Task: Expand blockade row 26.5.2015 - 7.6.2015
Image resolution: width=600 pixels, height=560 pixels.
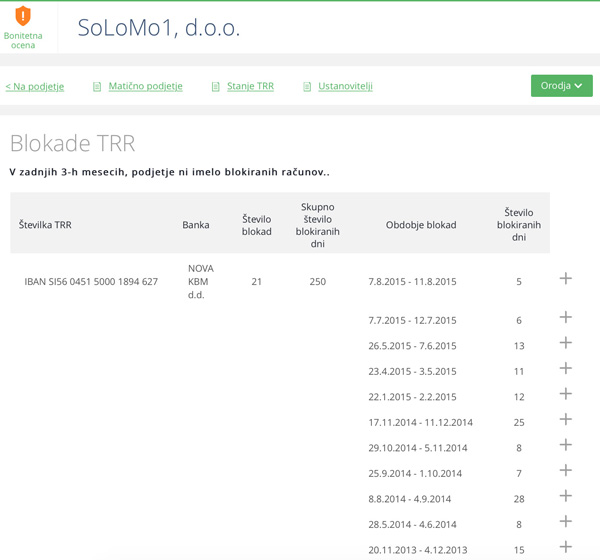Action: [565, 343]
